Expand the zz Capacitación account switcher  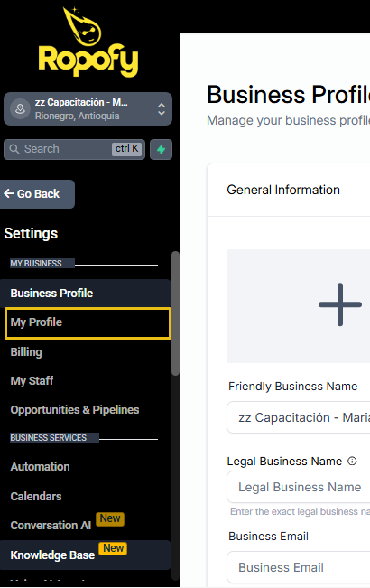pyautogui.click(x=88, y=108)
